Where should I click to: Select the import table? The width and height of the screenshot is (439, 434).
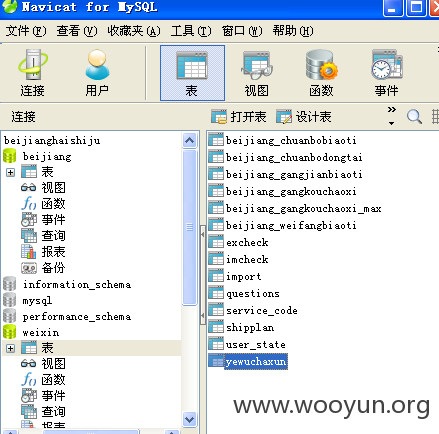pyautogui.click(x=235, y=276)
